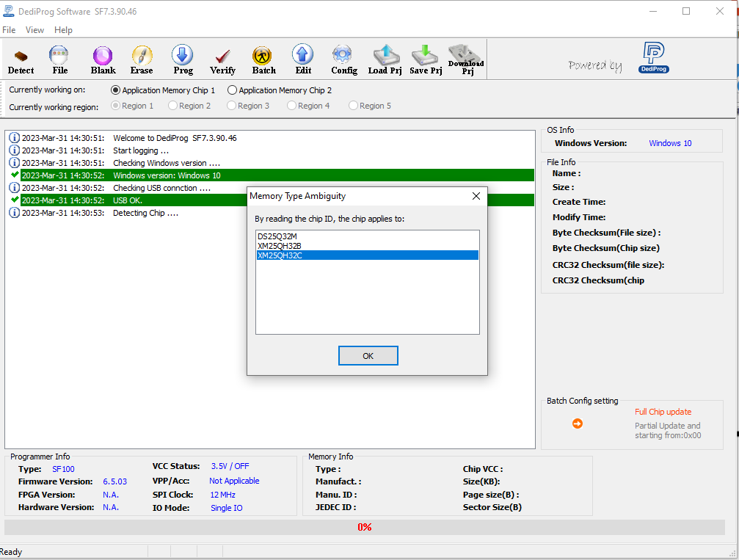The image size is (739, 560).
Task: Click the window resize grip corner
Action: coord(733,554)
